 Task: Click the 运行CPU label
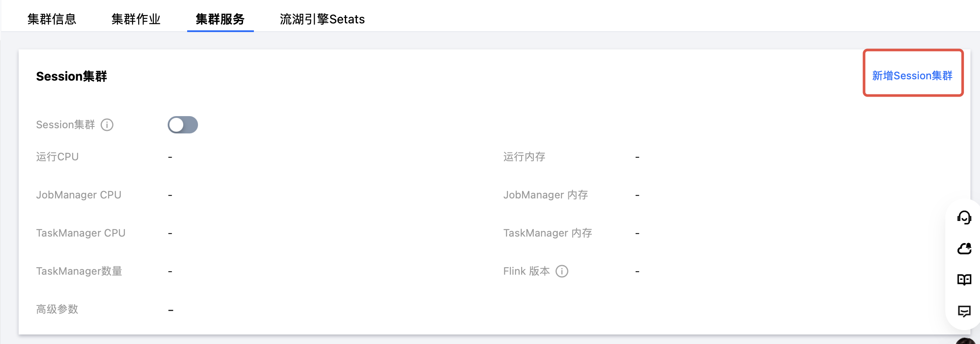(x=57, y=157)
